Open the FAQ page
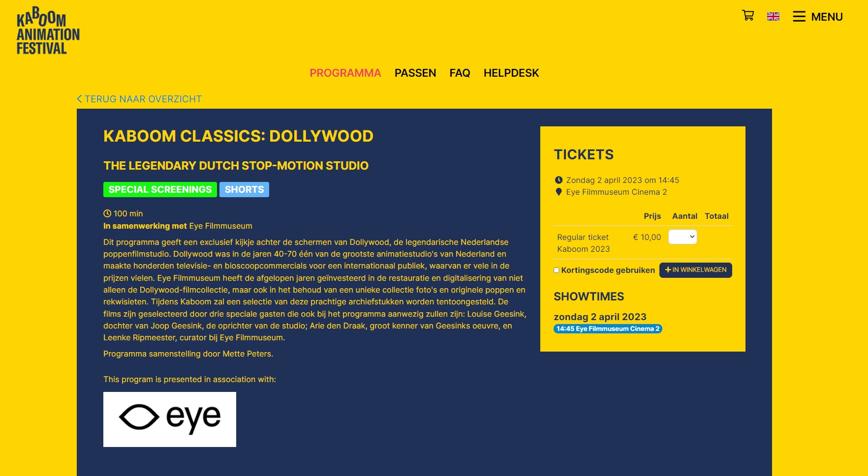 tap(460, 73)
